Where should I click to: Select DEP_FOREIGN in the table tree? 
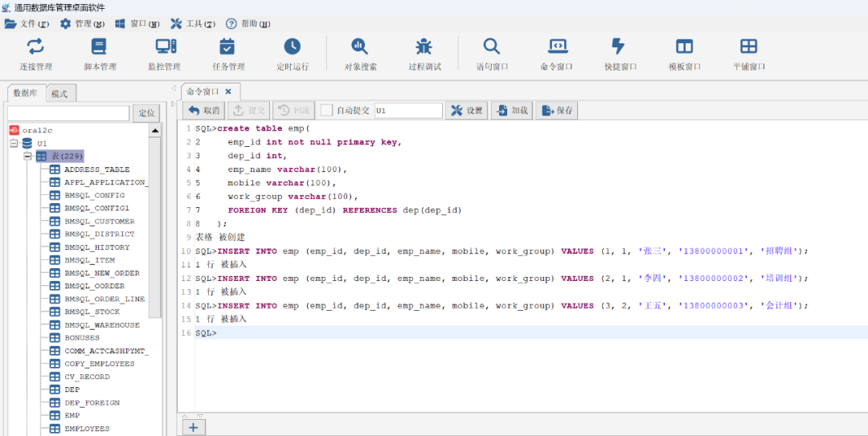click(x=92, y=402)
